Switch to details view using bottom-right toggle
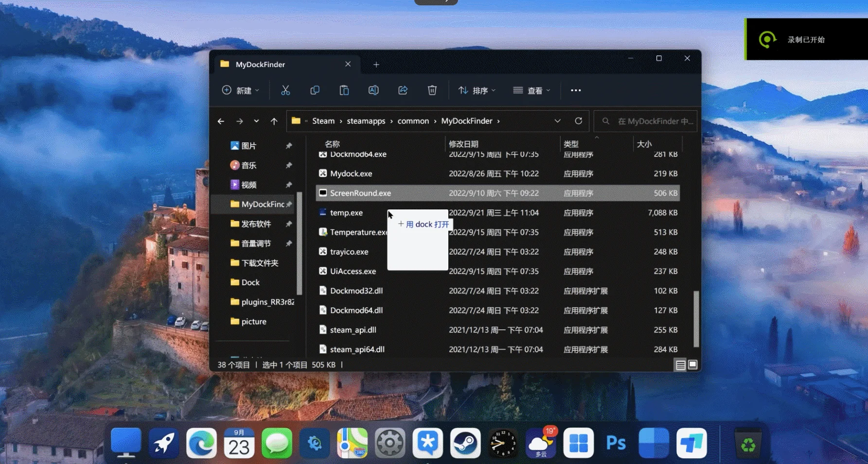 tap(680, 364)
